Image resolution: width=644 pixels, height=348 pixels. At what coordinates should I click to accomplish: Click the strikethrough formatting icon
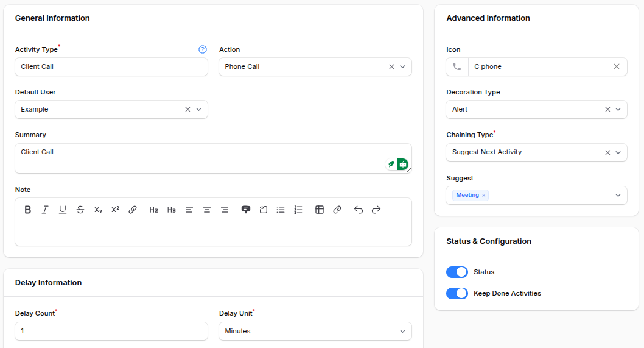(80, 210)
